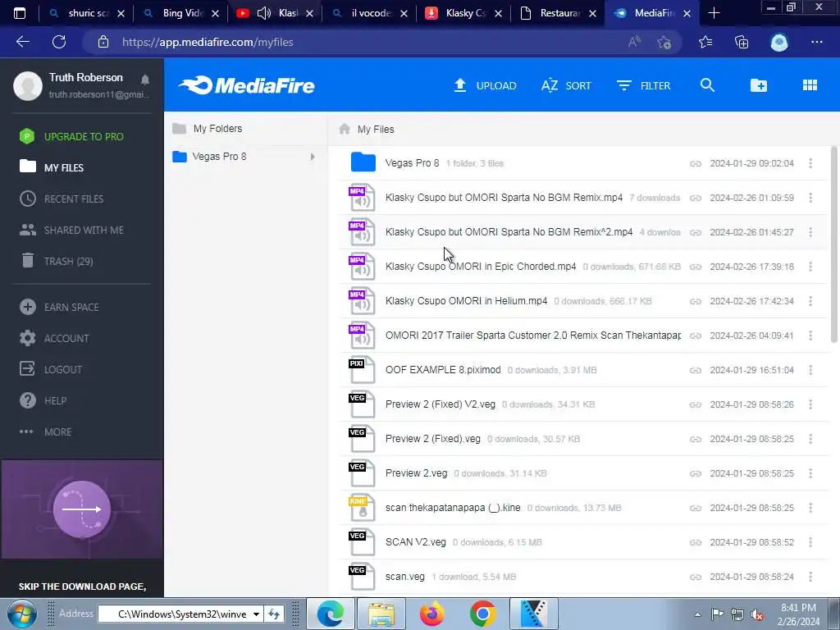Open options for Sparta No BGM Remix^2.mp4
Image resolution: width=840 pixels, height=630 pixels.
(x=810, y=232)
